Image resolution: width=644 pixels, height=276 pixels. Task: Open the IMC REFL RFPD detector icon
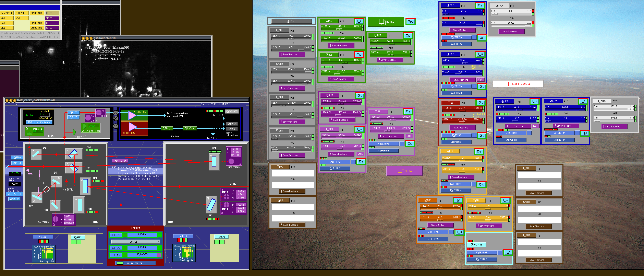pyautogui.click(x=84, y=126)
